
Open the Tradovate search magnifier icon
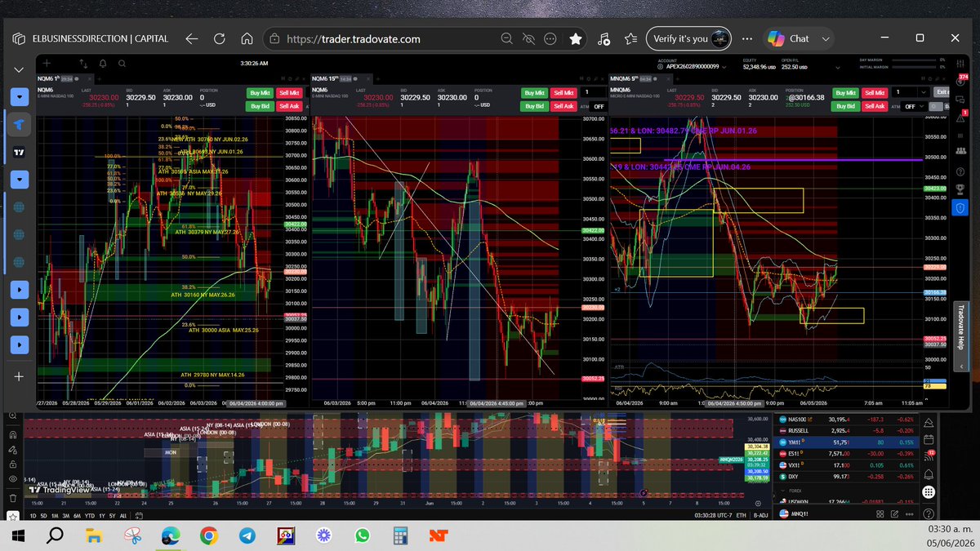121,63
